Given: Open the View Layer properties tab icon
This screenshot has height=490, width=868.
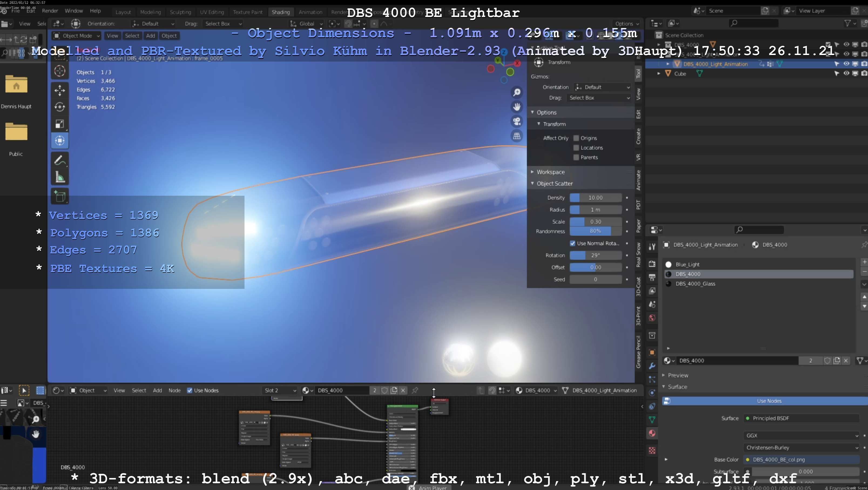Looking at the screenshot, I should pyautogui.click(x=652, y=291).
